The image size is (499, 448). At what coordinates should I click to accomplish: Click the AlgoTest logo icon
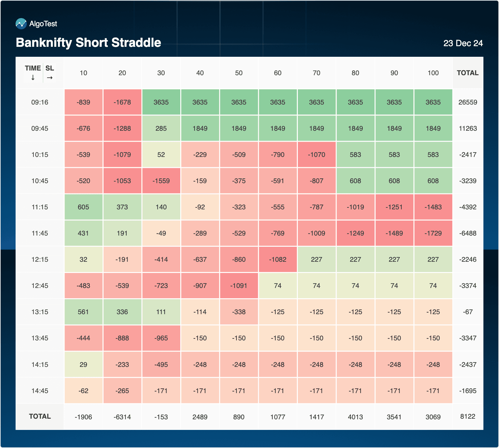click(x=21, y=24)
